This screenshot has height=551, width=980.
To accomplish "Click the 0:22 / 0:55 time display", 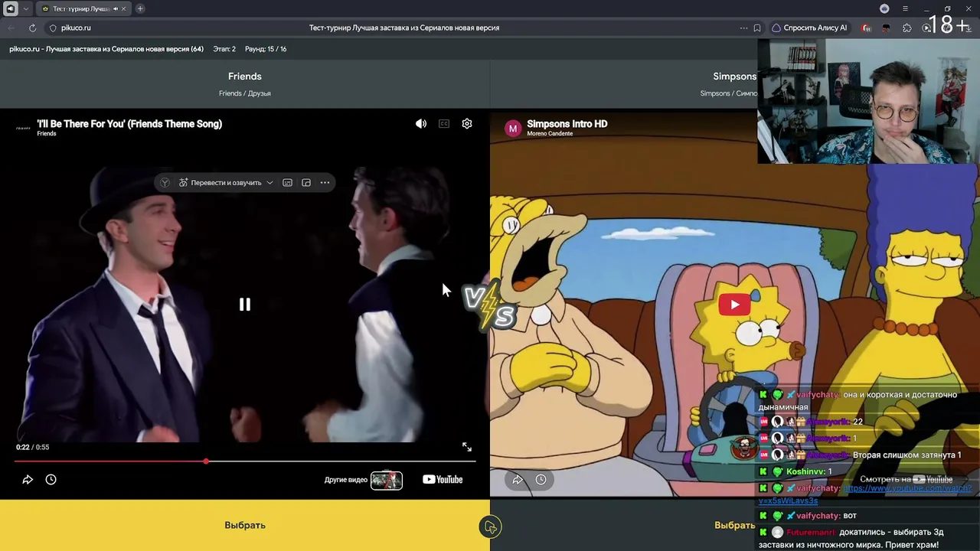I will pyautogui.click(x=32, y=447).
